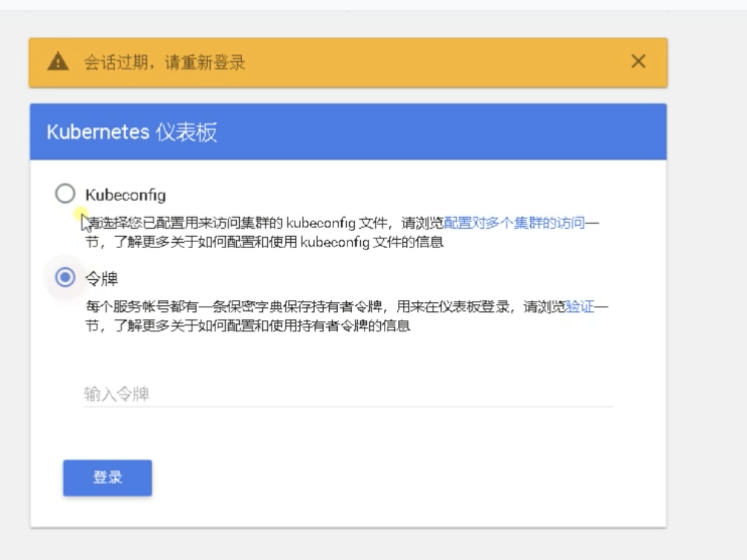Dismiss the session expired banner with X

point(638,62)
